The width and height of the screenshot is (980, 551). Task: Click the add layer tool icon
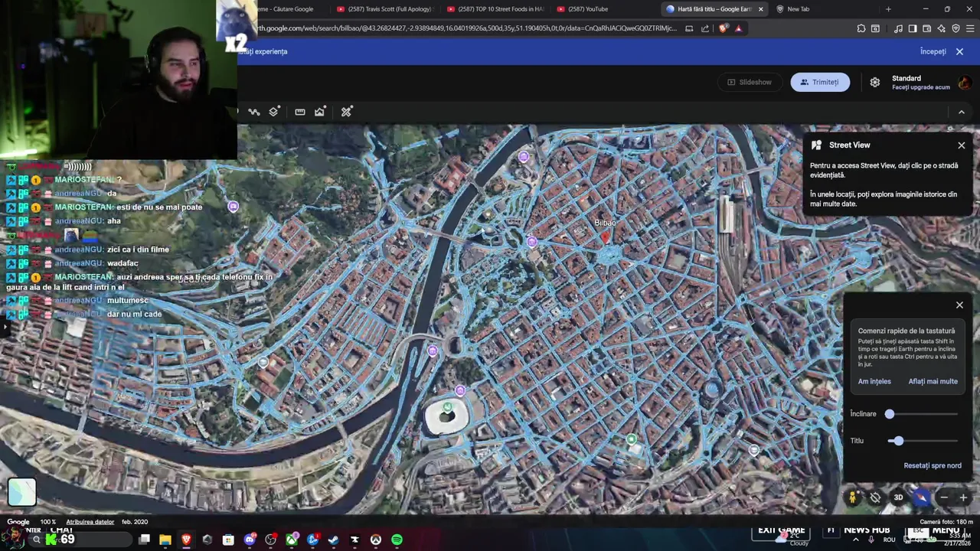[x=274, y=112]
